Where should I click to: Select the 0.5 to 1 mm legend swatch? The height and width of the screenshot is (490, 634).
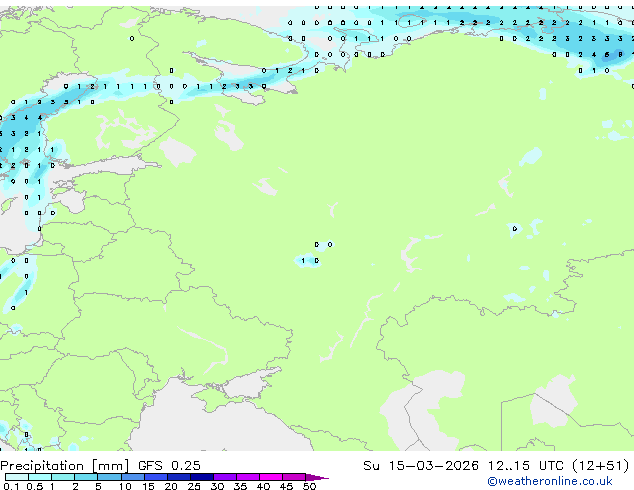[x=40, y=477]
